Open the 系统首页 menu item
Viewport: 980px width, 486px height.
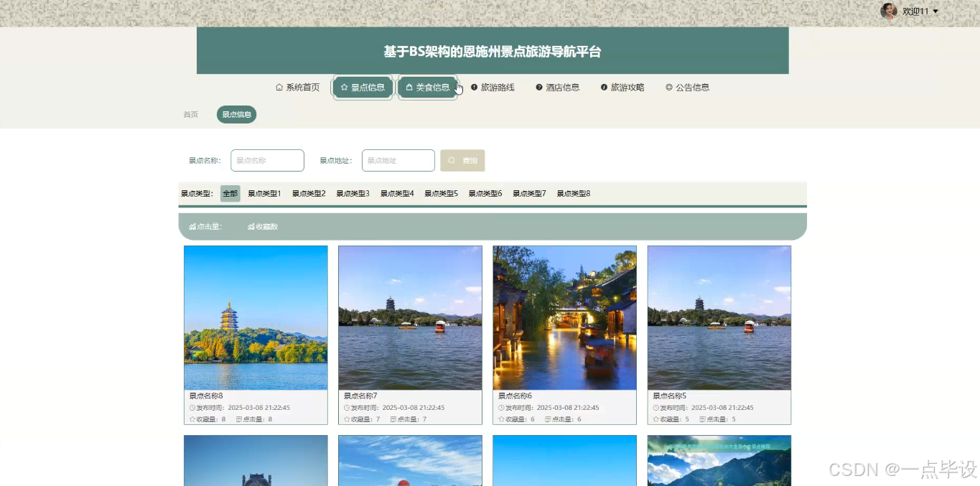pyautogui.click(x=297, y=88)
